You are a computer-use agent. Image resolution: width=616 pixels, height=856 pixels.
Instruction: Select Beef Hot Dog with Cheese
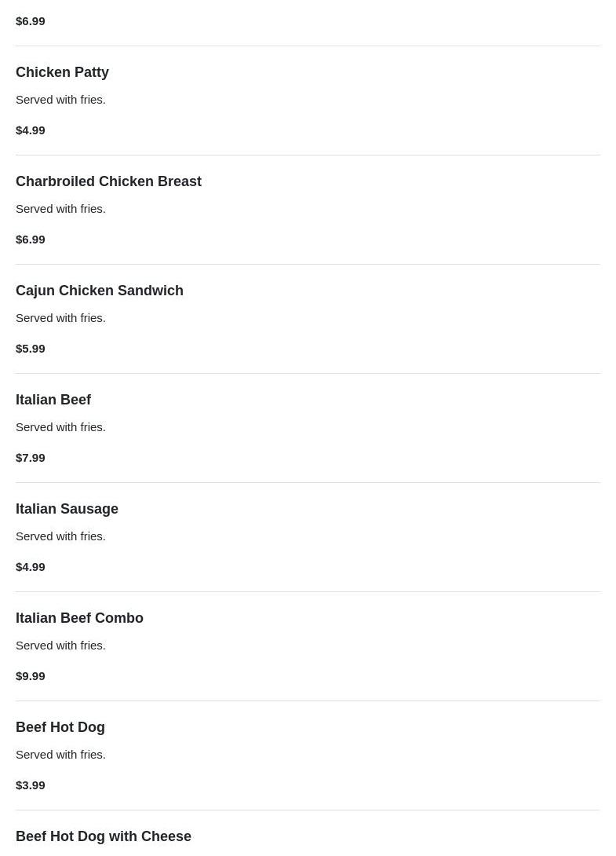(x=103, y=836)
